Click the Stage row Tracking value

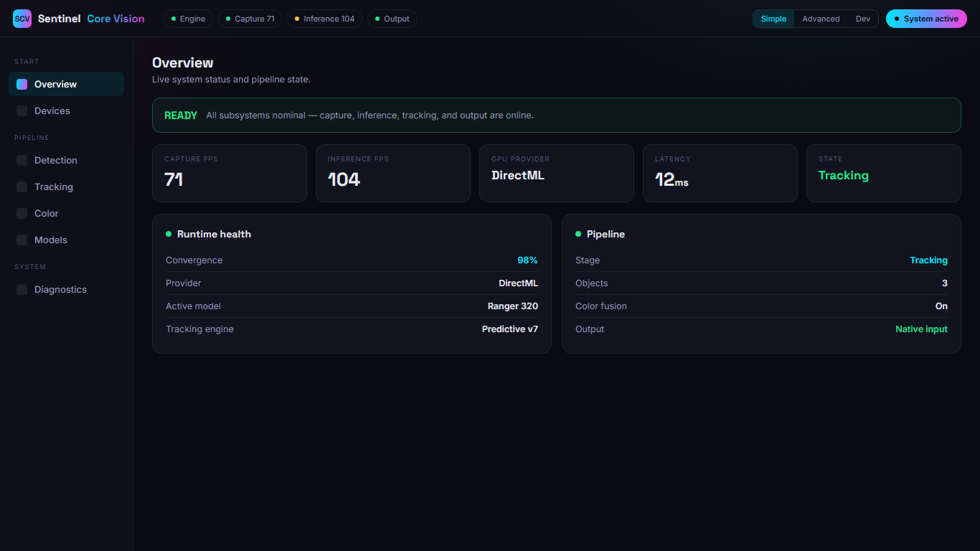[929, 260]
